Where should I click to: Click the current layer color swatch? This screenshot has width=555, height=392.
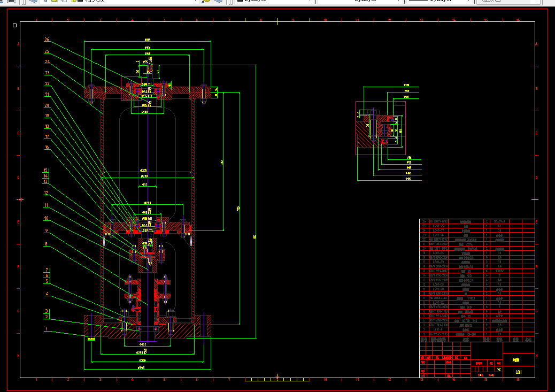click(x=80, y=1)
